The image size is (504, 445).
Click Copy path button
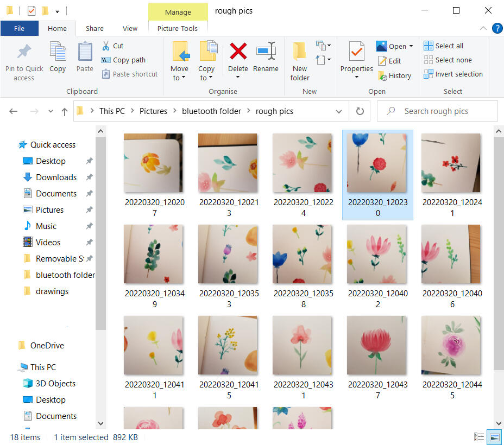(124, 60)
